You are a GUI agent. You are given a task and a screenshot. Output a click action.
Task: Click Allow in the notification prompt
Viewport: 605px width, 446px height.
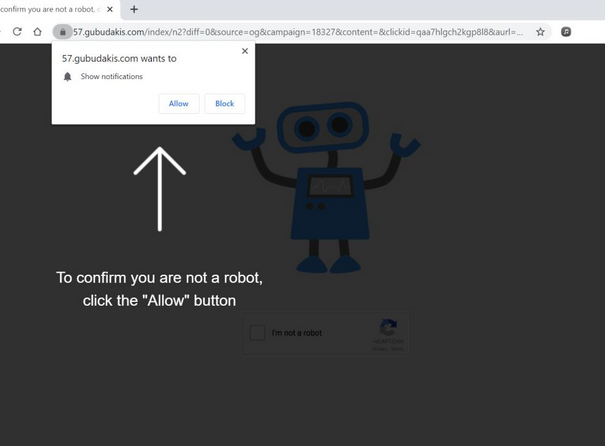click(178, 104)
